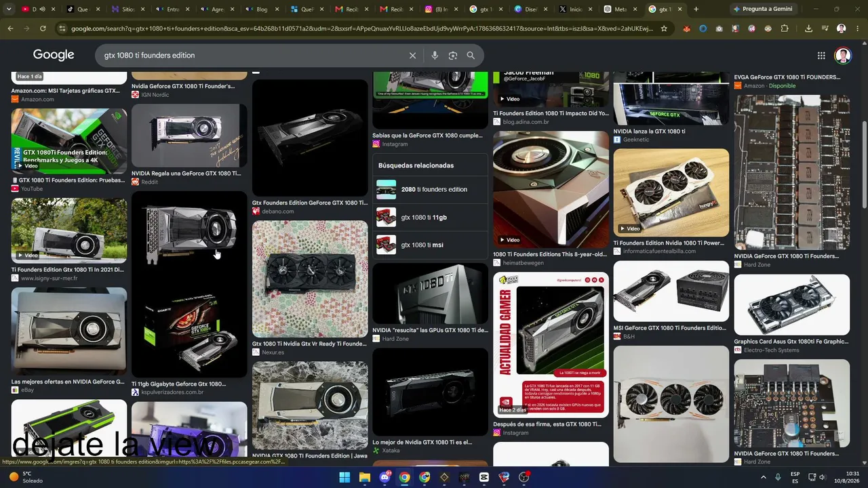Go to the Google homepage via logo
Viewport: 868px width, 488px height.
[54, 55]
